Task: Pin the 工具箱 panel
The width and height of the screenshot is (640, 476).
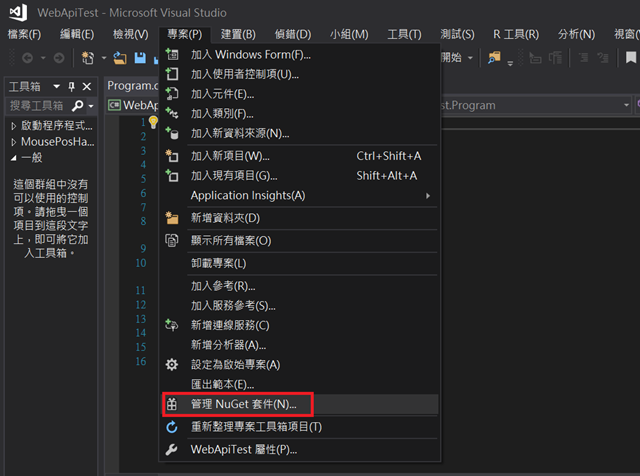Action: click(71, 87)
